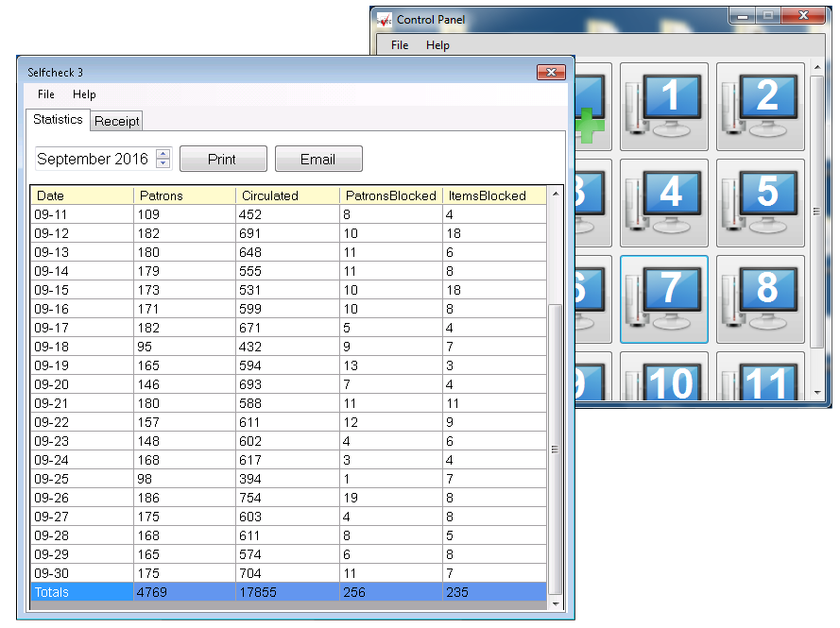Select the 09-17 date cell
The width and height of the screenshot is (840, 628).
tap(82, 328)
